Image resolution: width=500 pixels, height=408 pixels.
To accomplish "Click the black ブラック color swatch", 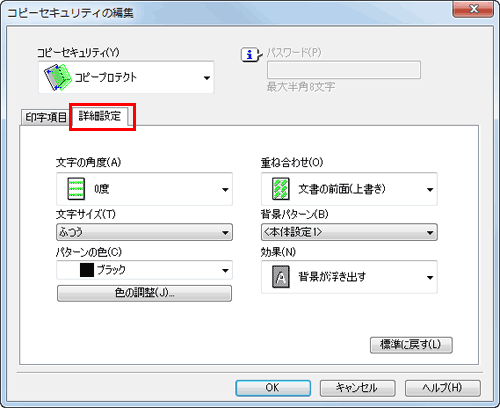I will 87,270.
